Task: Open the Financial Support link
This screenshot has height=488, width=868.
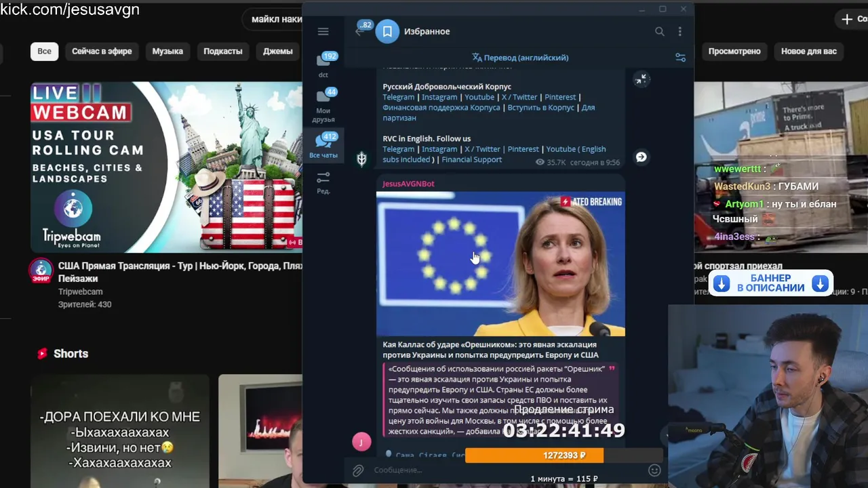Action: pyautogui.click(x=472, y=160)
